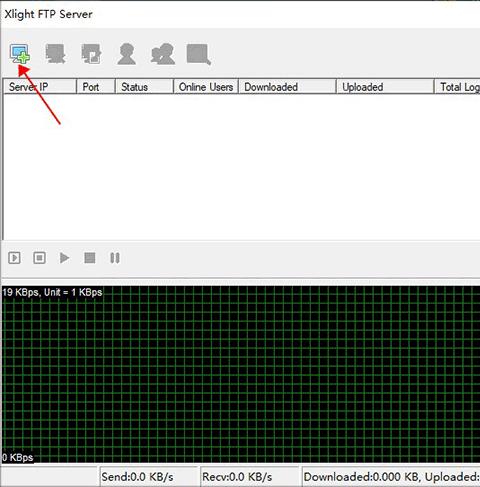Screen dimensions: 480x487
Task: Sort by the Server IP column header
Action: (x=40, y=87)
